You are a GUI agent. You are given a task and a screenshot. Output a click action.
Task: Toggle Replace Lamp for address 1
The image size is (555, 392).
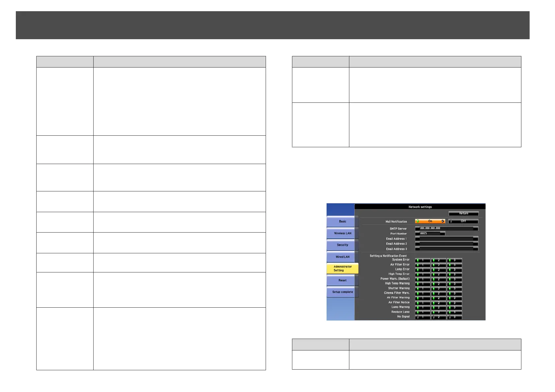423,312
